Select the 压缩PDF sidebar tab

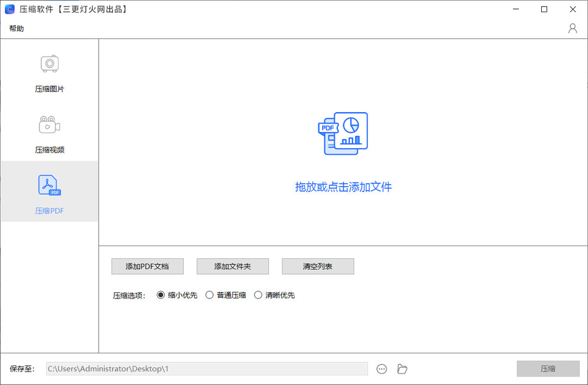point(49,191)
